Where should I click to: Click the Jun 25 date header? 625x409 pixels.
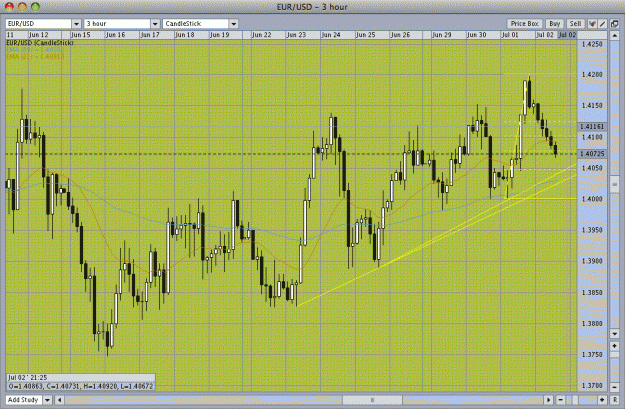coord(366,35)
